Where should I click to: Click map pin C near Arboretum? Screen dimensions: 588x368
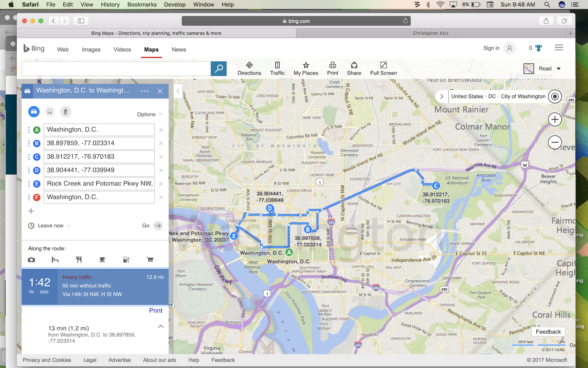(436, 186)
